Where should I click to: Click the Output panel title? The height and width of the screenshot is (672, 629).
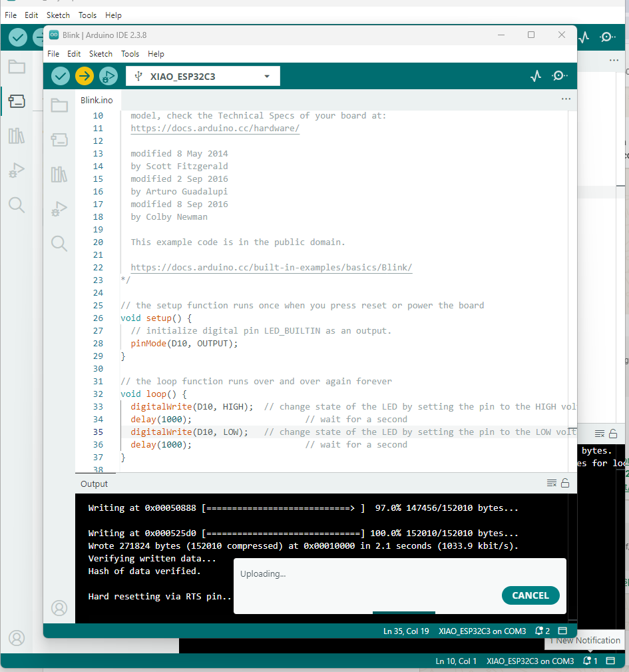[95, 484]
